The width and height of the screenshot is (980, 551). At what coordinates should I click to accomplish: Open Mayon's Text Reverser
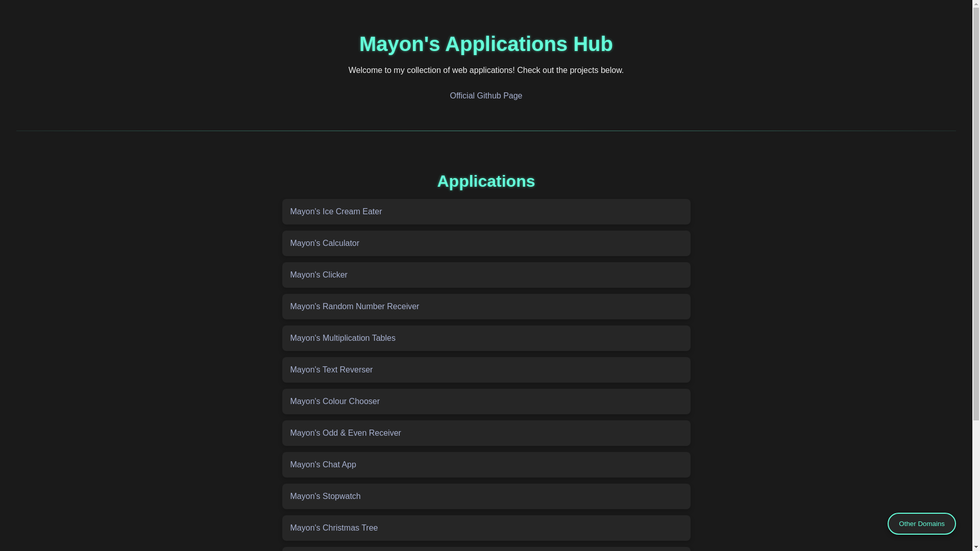[x=486, y=370]
